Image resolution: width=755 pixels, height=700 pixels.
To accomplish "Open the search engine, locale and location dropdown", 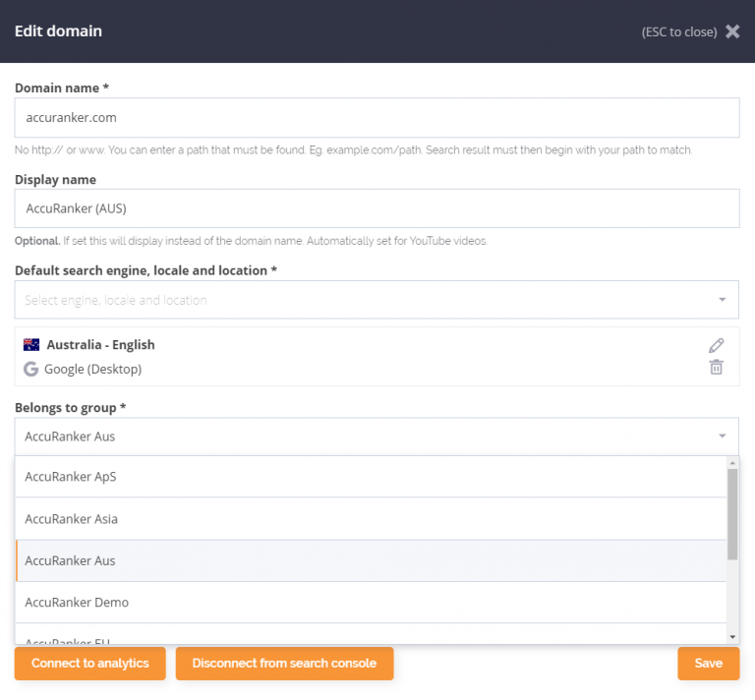I will (377, 300).
